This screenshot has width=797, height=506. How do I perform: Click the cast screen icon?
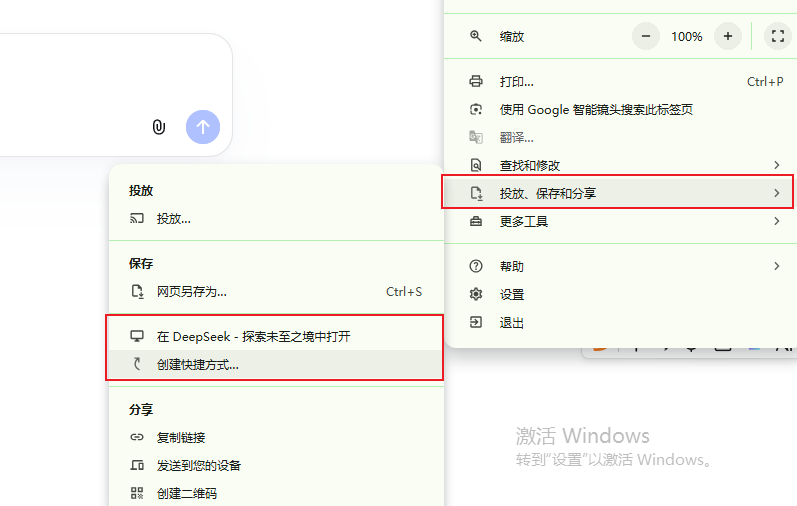137,219
